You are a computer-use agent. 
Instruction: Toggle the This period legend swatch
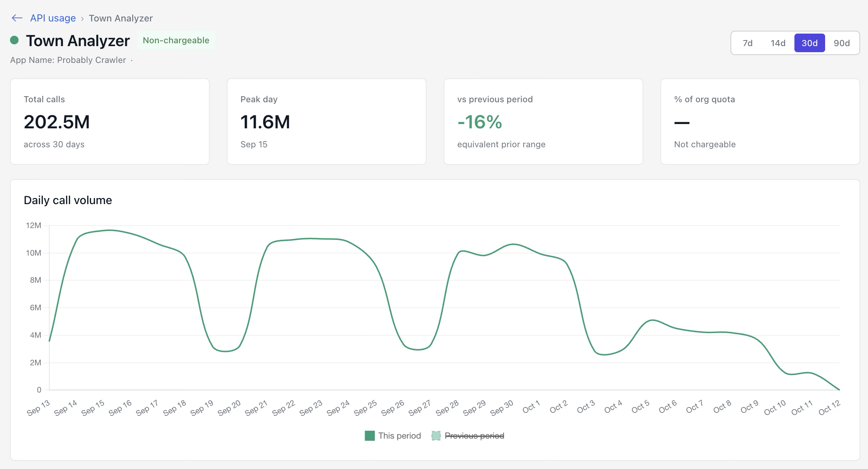point(370,436)
